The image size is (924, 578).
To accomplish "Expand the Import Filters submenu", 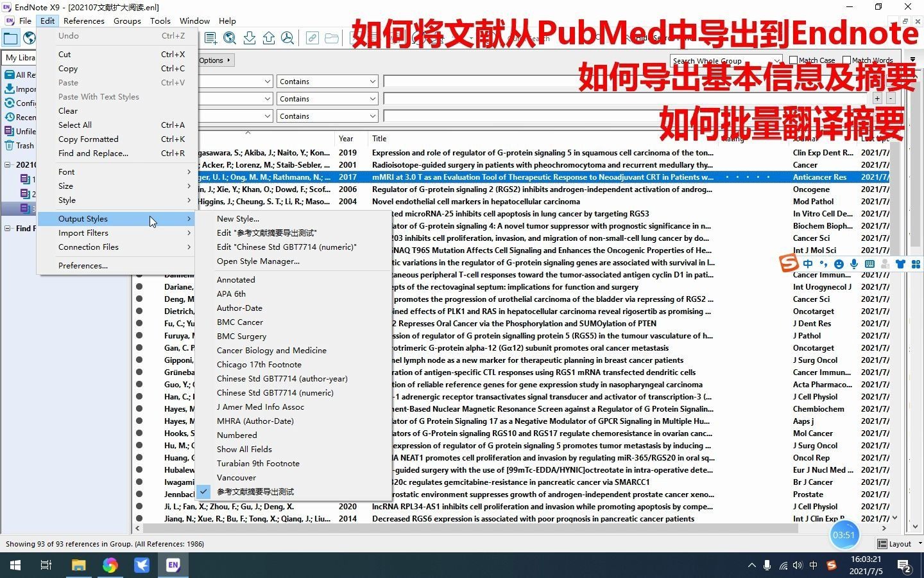I will [117, 232].
